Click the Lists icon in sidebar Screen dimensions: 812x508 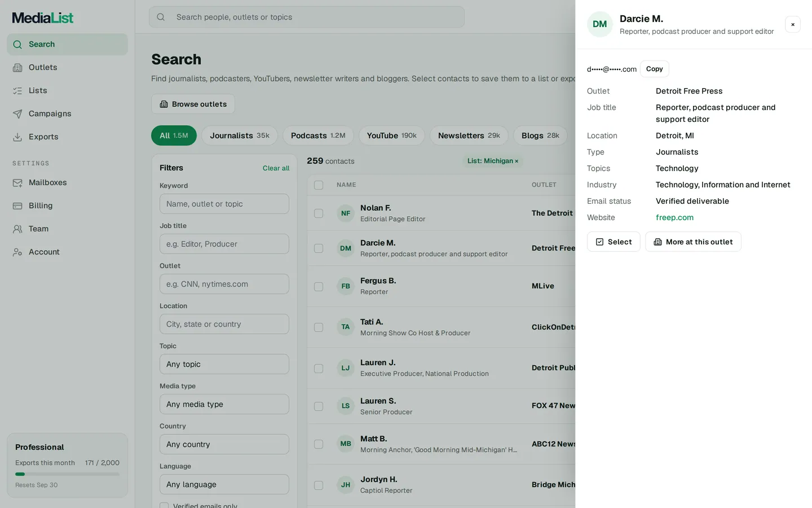tap(17, 91)
